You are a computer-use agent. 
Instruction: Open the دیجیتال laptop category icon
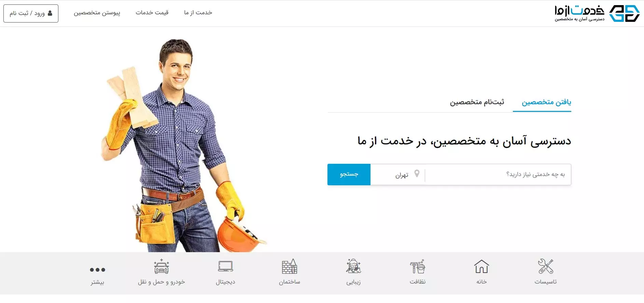(x=225, y=266)
